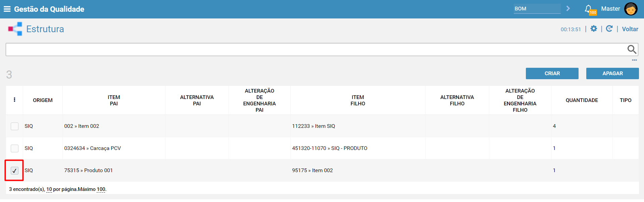Open the column options kebab menu
644x202 pixels.
pyautogui.click(x=14, y=100)
